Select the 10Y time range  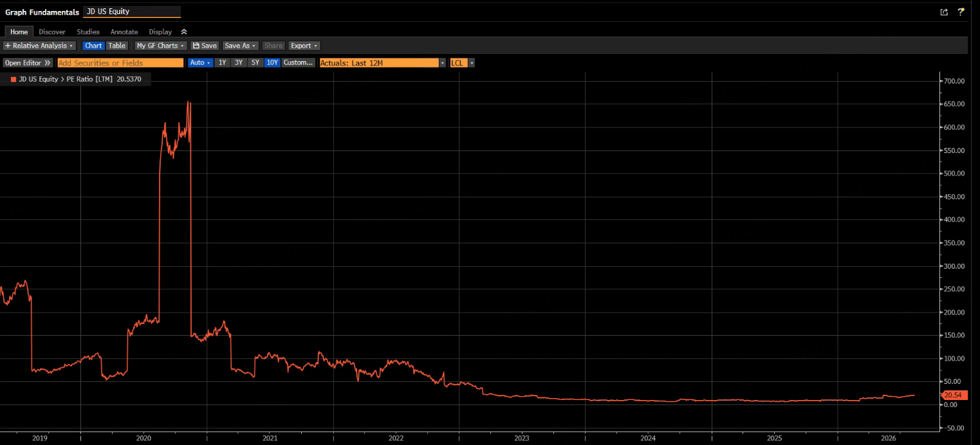272,62
